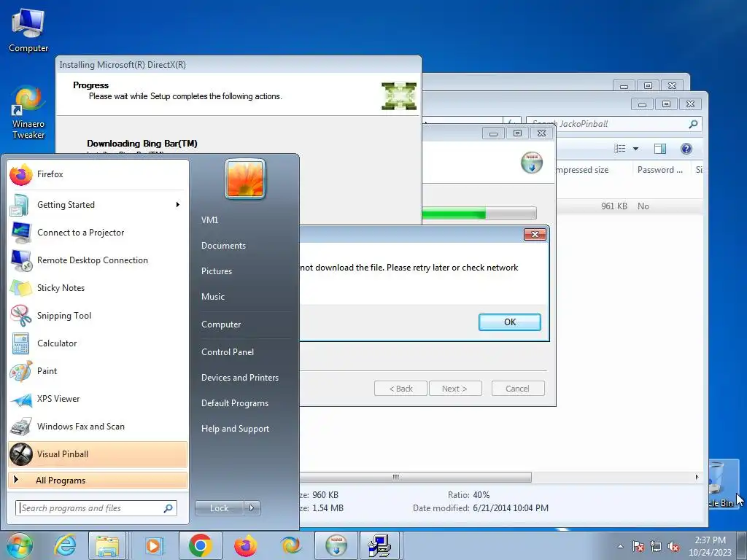This screenshot has height=560, width=747.
Task: Launch Calculator from Start menu
Action: 98,343
